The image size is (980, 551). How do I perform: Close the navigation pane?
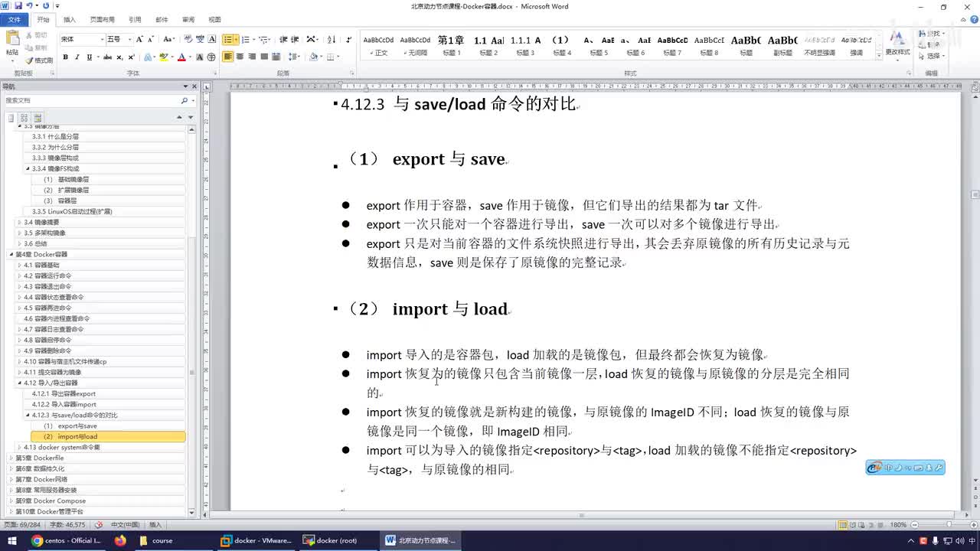point(194,86)
